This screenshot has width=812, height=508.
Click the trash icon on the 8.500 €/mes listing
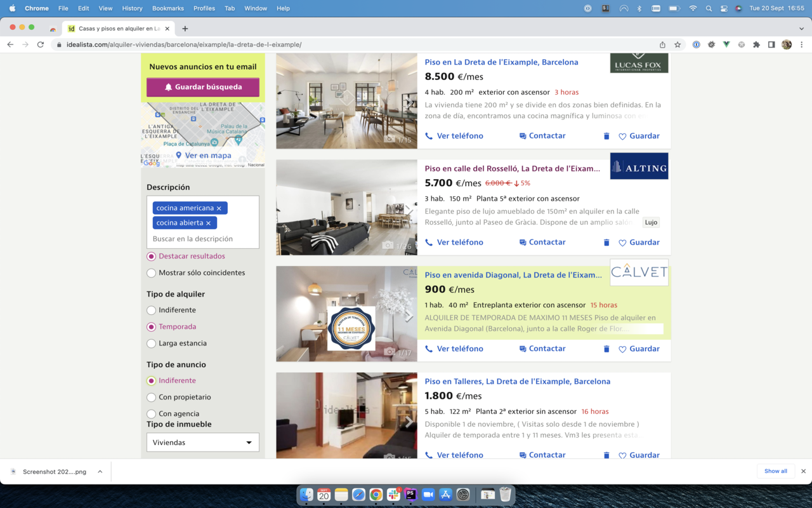(x=606, y=136)
